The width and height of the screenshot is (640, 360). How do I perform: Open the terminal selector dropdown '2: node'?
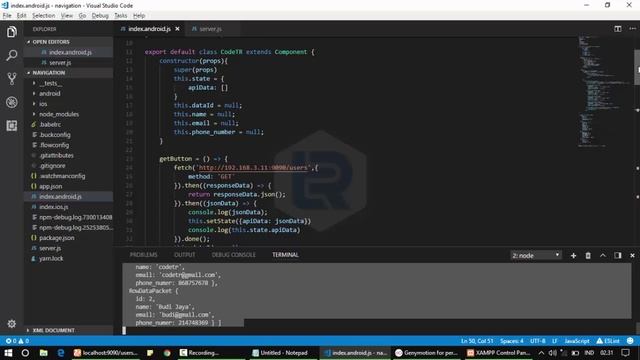point(536,256)
